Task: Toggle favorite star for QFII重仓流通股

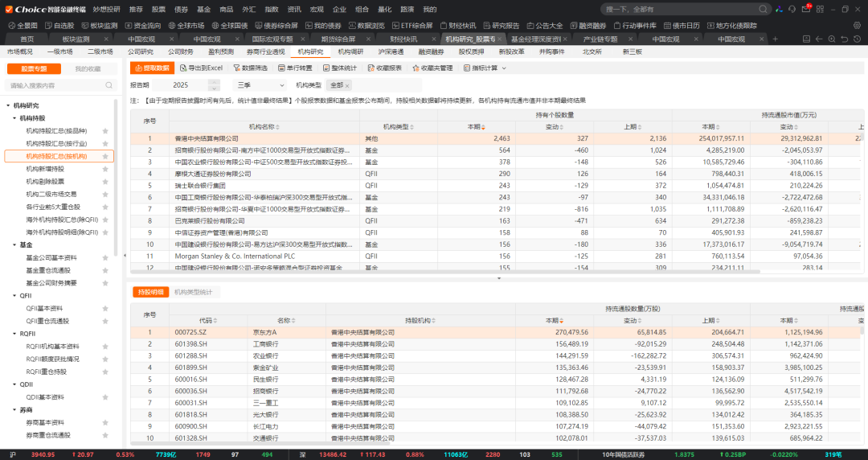Action: [105, 321]
